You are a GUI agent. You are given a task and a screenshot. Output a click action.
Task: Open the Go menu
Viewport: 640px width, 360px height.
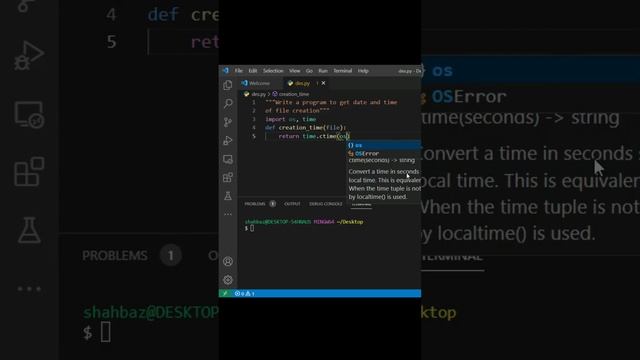click(x=309, y=71)
